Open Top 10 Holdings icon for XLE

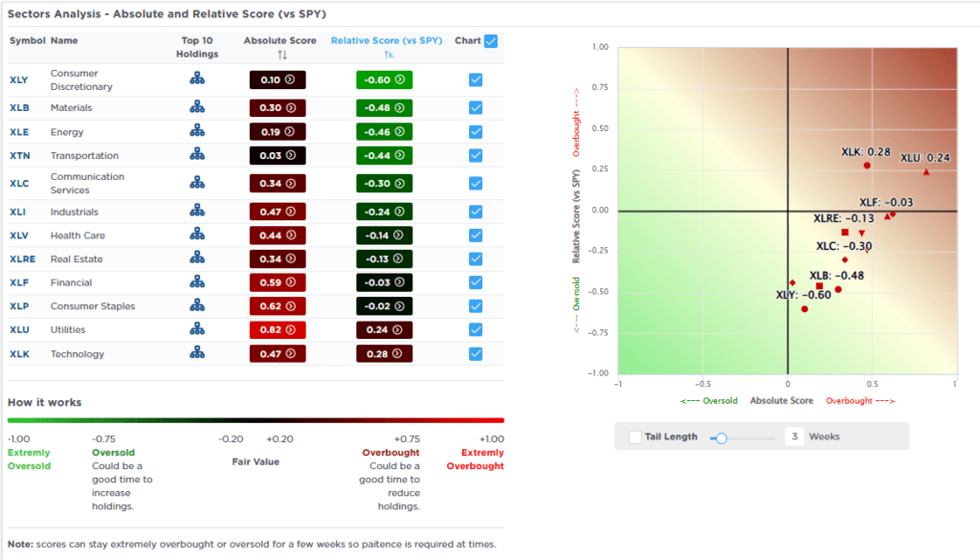coord(197,130)
